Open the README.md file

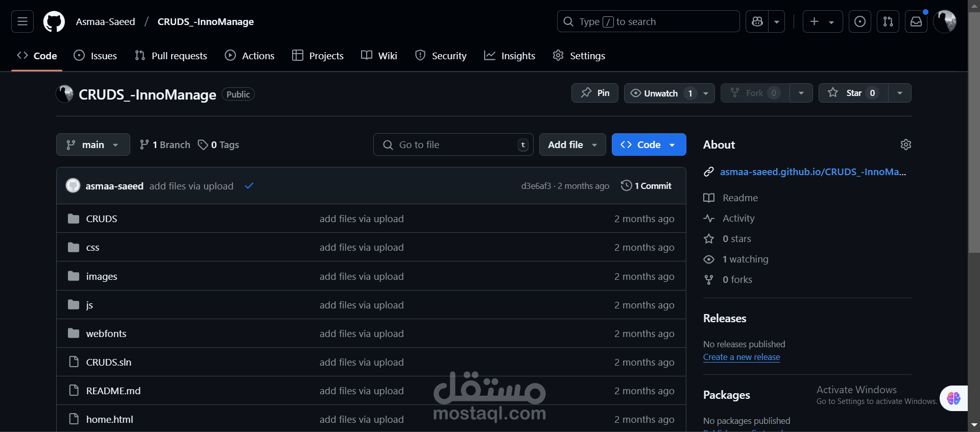tap(113, 391)
